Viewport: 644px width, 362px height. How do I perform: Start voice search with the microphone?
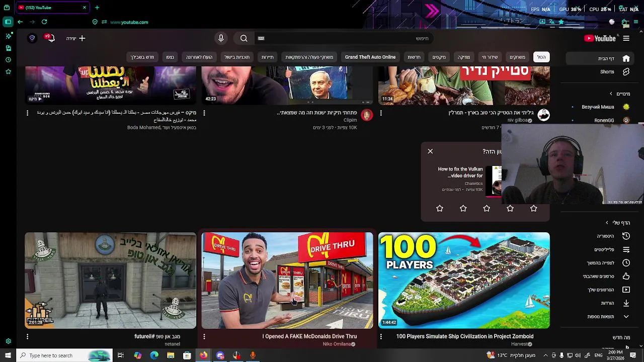point(221,38)
